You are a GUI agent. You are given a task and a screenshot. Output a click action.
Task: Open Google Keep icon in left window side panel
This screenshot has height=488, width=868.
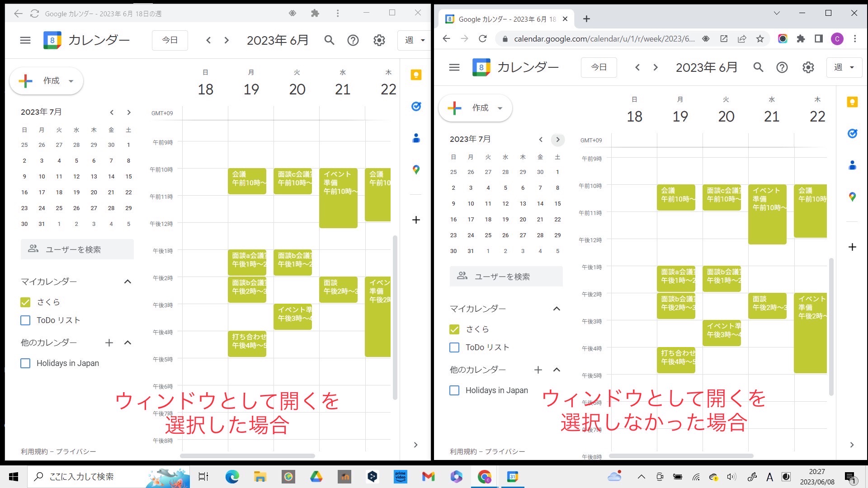coord(416,75)
